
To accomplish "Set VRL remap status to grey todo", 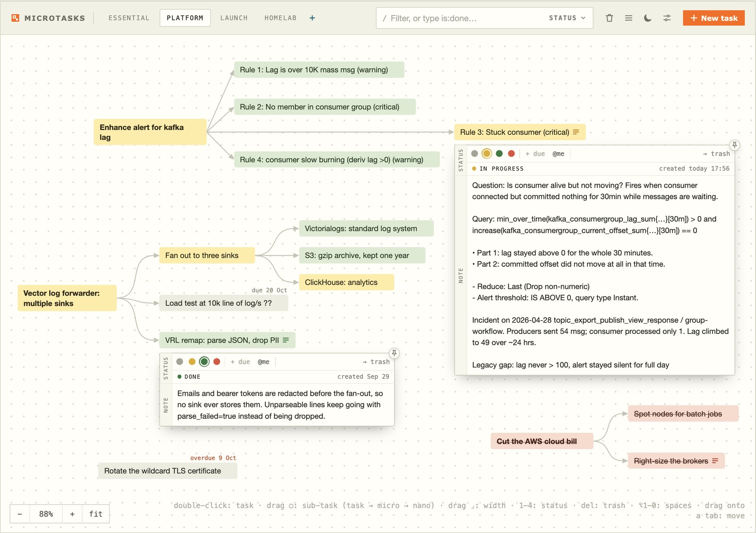I will click(180, 362).
